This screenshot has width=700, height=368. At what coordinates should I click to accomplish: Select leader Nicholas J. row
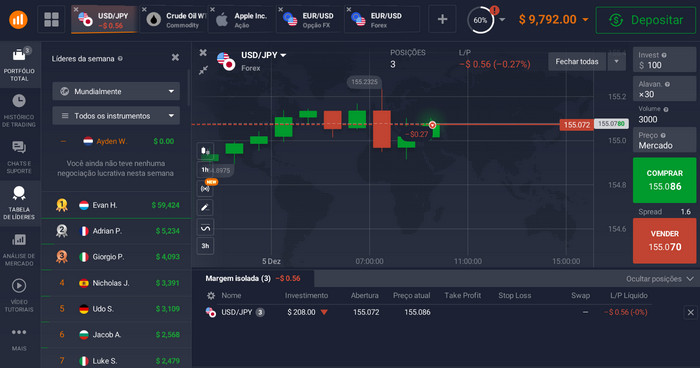click(116, 283)
